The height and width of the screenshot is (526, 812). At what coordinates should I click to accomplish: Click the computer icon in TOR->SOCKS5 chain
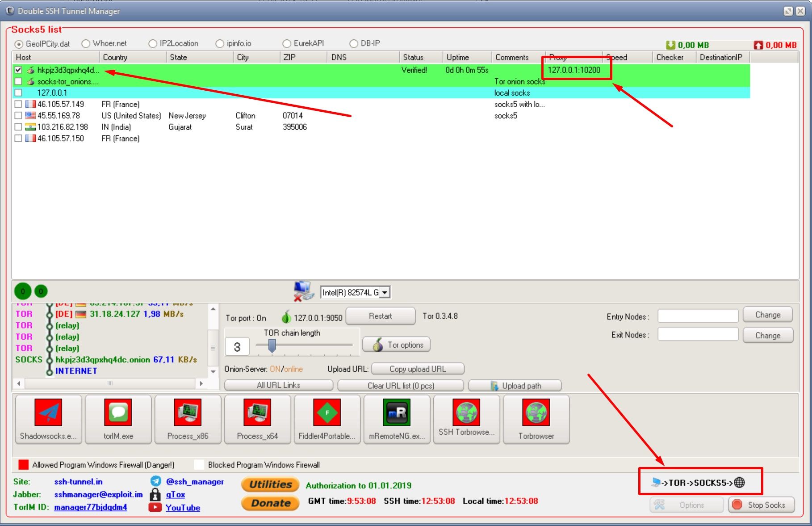tap(656, 482)
